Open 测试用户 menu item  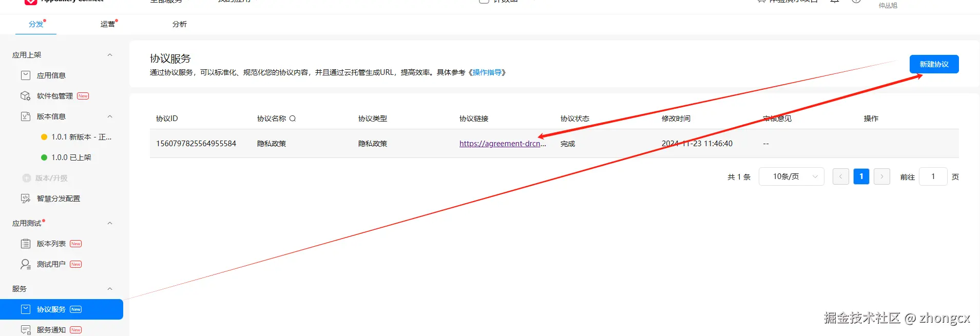pyautogui.click(x=51, y=264)
